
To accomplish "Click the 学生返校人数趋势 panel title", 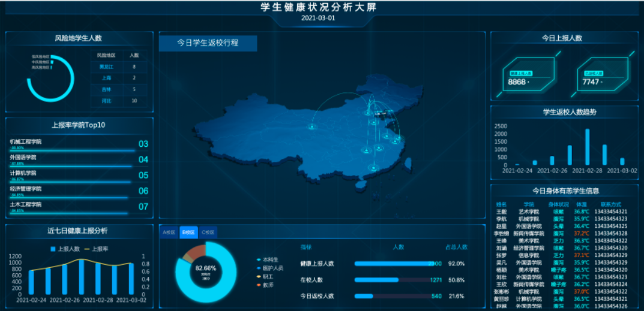I will (x=569, y=112).
